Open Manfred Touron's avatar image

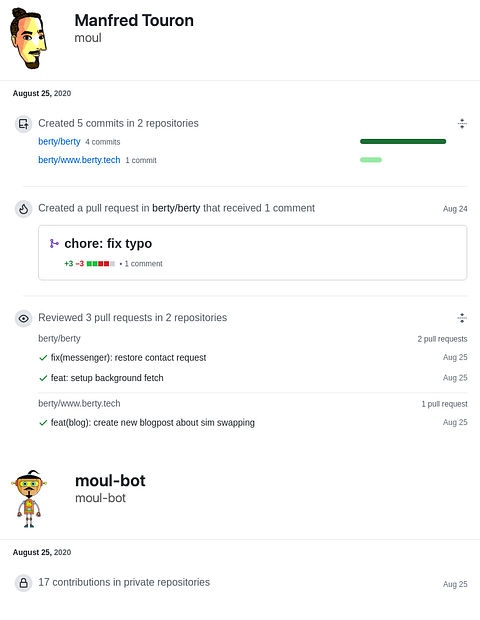(28, 38)
